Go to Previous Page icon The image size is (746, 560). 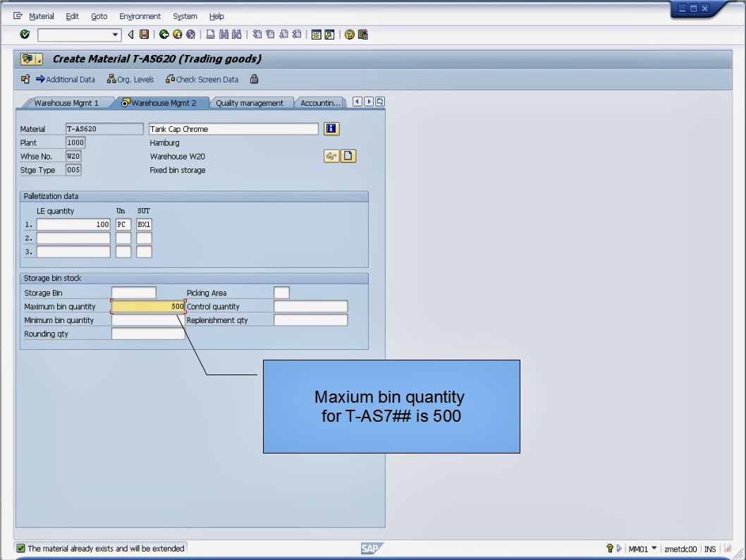click(x=270, y=35)
